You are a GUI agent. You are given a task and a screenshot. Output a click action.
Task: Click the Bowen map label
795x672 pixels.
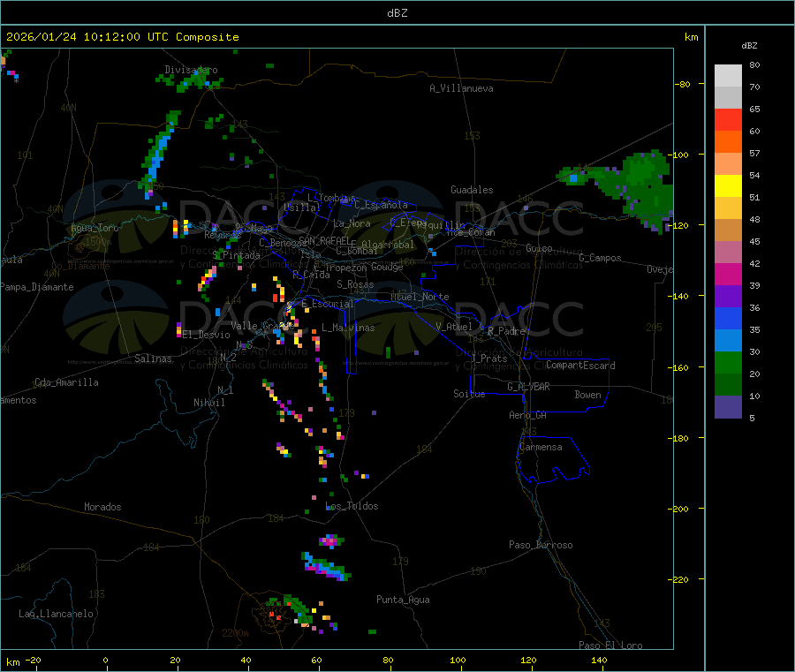[x=588, y=395]
